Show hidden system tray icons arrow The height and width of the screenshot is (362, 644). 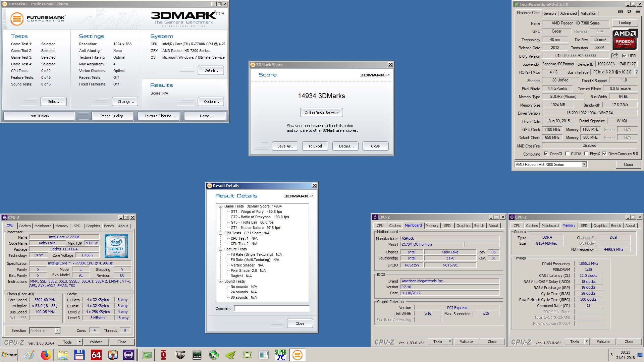611,354
